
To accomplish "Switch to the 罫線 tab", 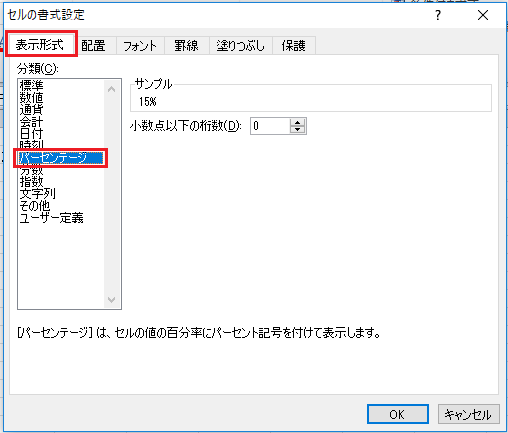I will click(186, 45).
